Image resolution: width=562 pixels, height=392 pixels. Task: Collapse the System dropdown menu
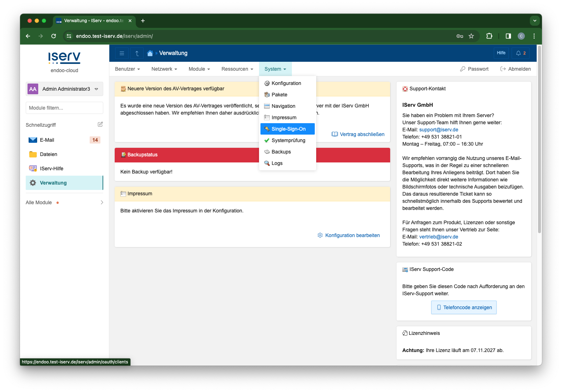pyautogui.click(x=275, y=69)
